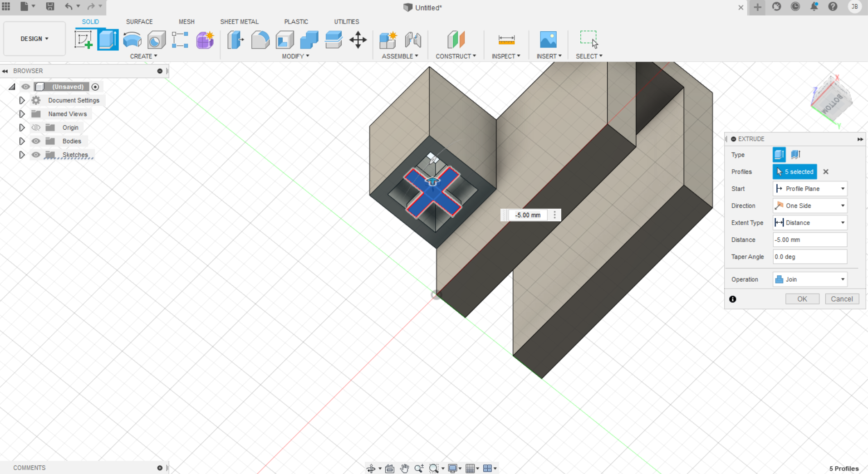Select the Create Sketch tool
This screenshot has width=868, height=474.
83,39
